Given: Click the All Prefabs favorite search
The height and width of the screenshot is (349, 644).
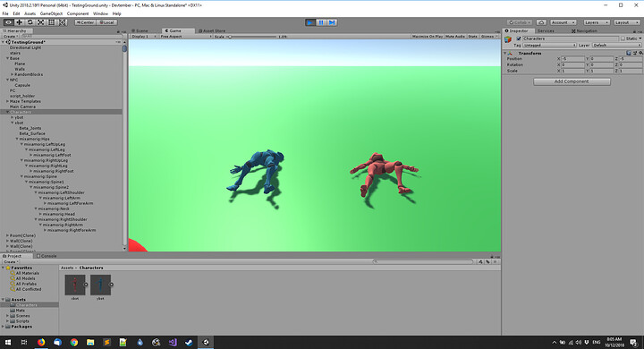Looking at the screenshot, I should pyautogui.click(x=26, y=284).
